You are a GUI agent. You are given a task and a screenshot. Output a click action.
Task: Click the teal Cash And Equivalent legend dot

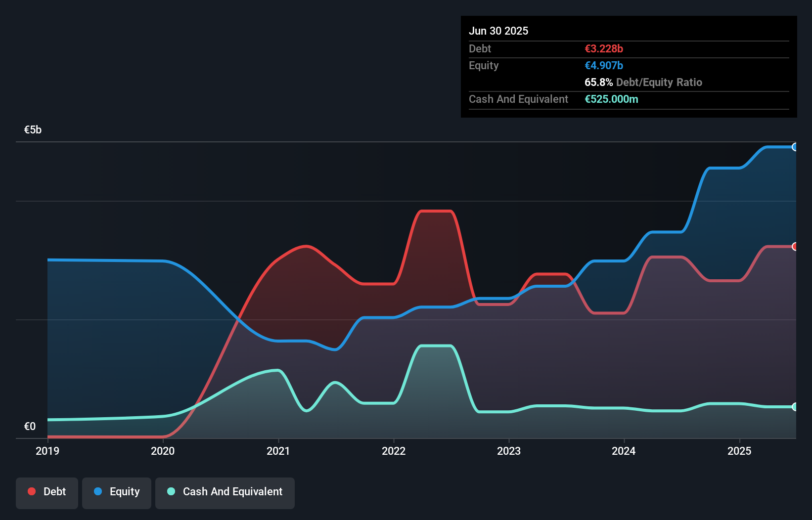(x=171, y=491)
